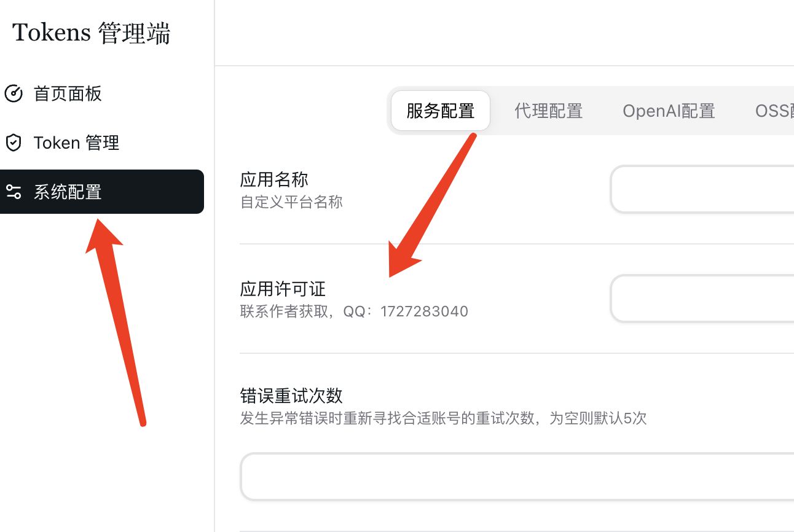794x532 pixels.
Task: Select the 系统配置 text in sidebar
Action: click(x=68, y=192)
